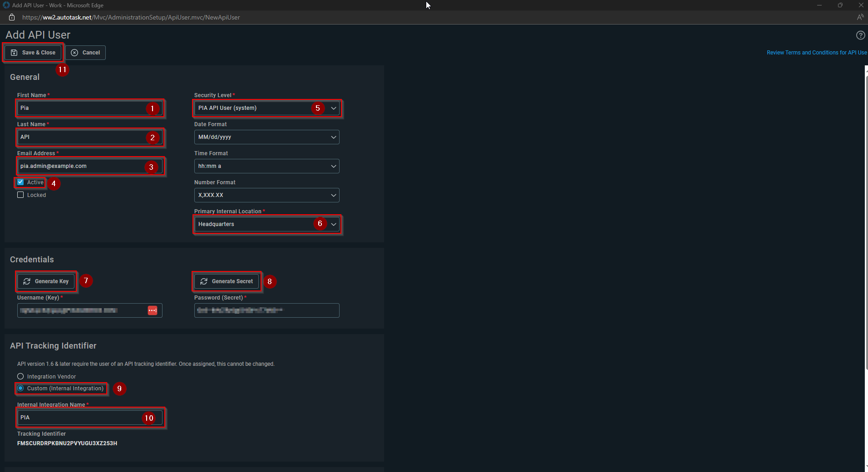Image resolution: width=868 pixels, height=472 pixels.
Task: Expand the Date Format dropdown
Action: (x=267, y=137)
